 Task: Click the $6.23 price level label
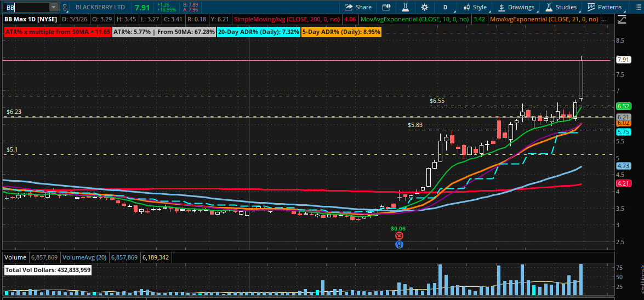click(x=14, y=111)
